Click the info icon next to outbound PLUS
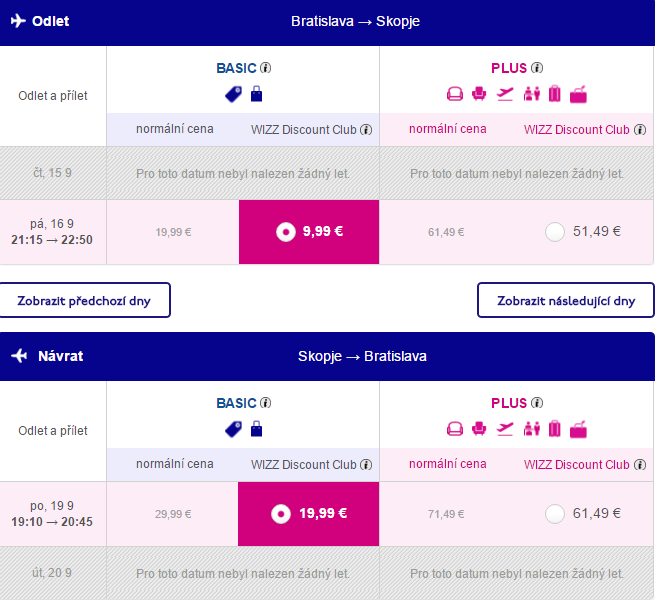 click(537, 68)
